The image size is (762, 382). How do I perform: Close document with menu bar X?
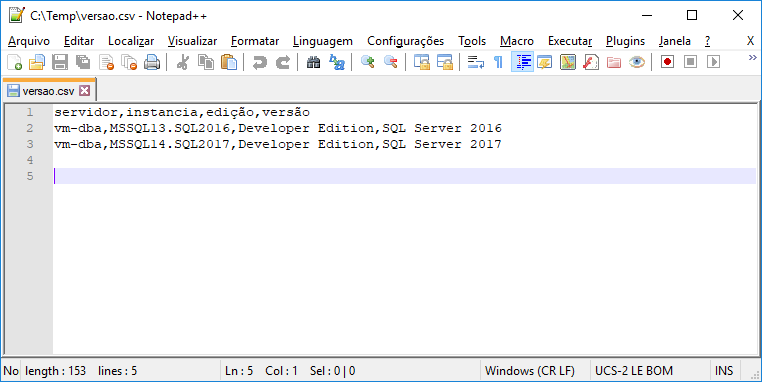(750, 41)
